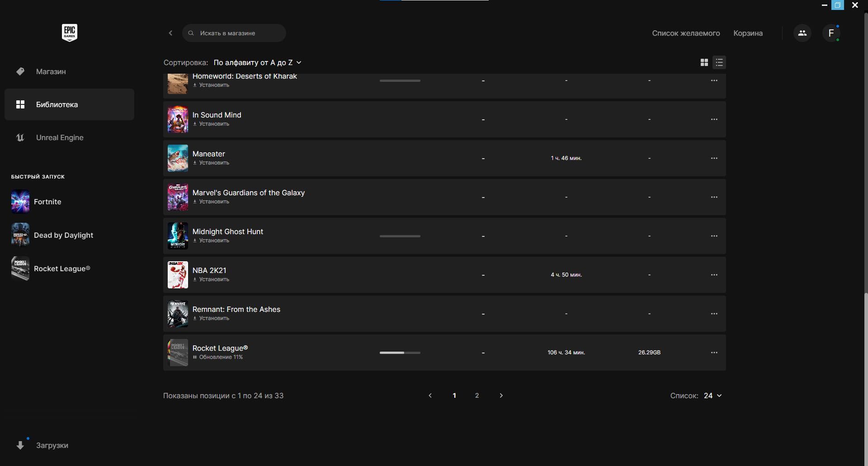Screen dimensions: 868x466
Task: Open Корзина cart
Action: (x=748, y=33)
